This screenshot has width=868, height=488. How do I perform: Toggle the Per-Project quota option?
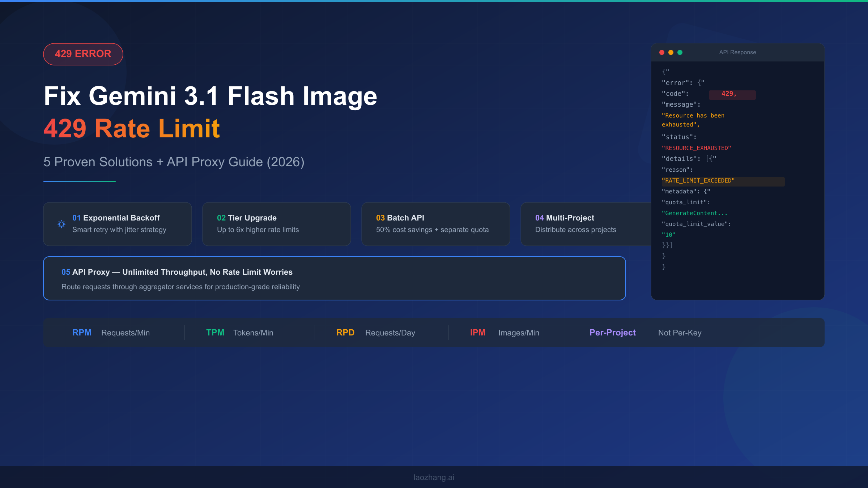612,333
